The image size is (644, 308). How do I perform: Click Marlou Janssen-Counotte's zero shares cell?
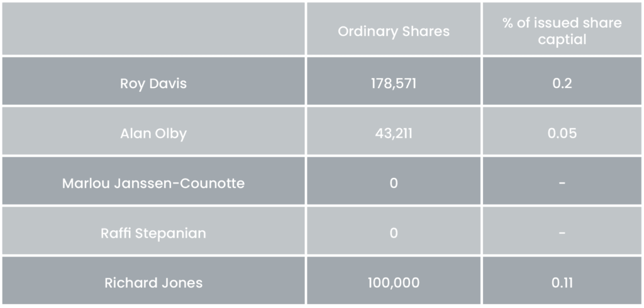394,184
